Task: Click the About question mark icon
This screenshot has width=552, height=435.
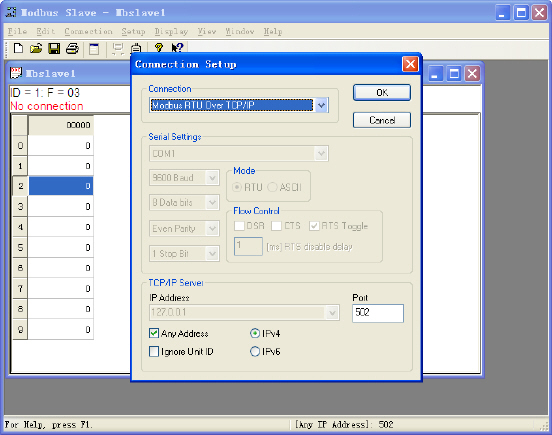Action: click(x=159, y=48)
